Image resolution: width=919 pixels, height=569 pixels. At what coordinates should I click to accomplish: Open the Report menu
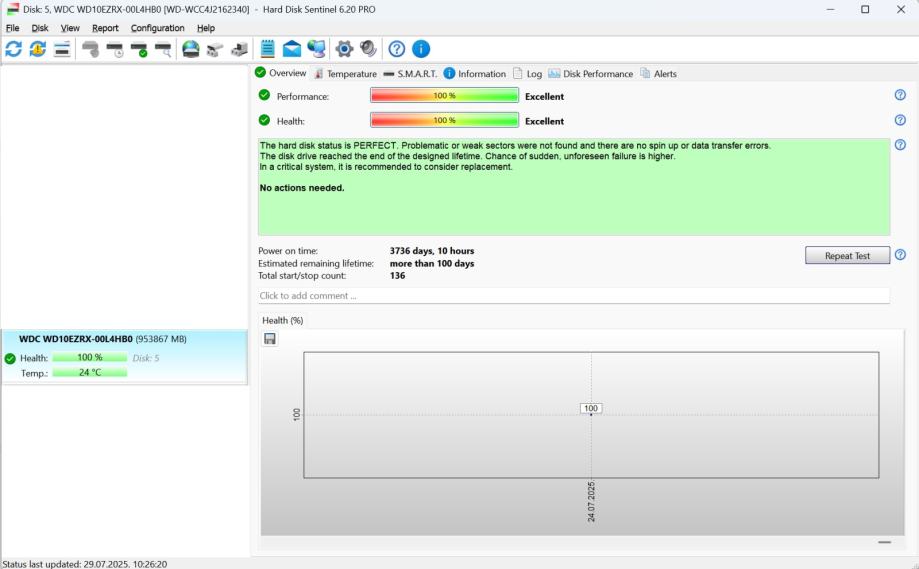click(105, 28)
